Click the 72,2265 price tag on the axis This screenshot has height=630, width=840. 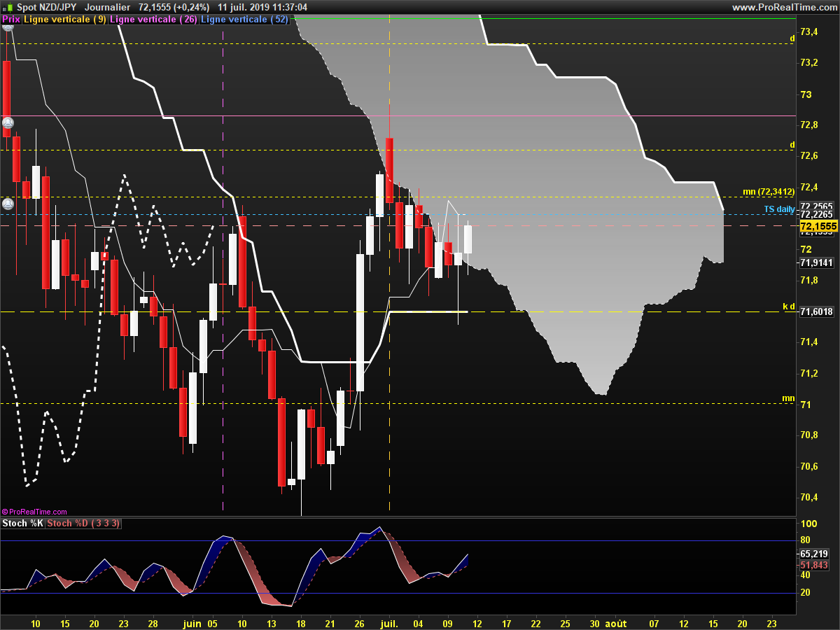pyautogui.click(x=816, y=214)
